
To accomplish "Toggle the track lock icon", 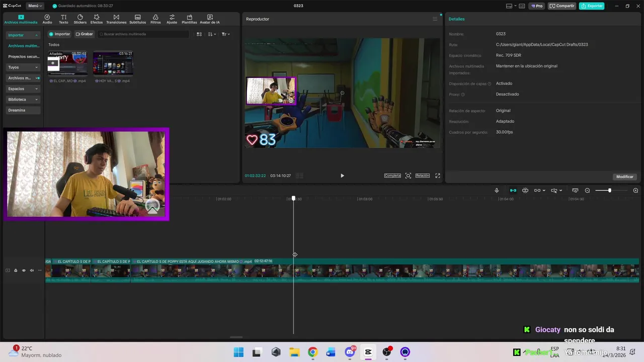I will (x=16, y=270).
